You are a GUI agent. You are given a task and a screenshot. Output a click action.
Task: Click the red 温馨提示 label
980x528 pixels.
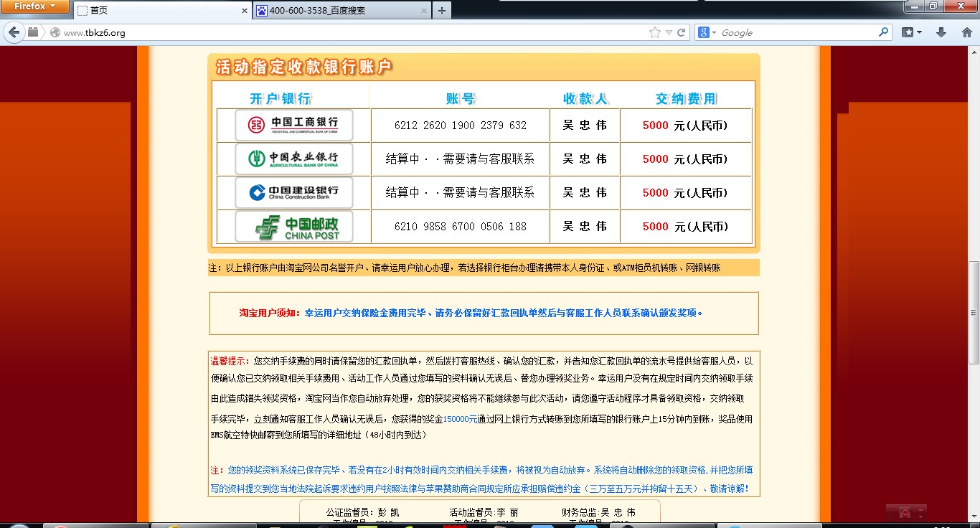[x=230, y=362]
